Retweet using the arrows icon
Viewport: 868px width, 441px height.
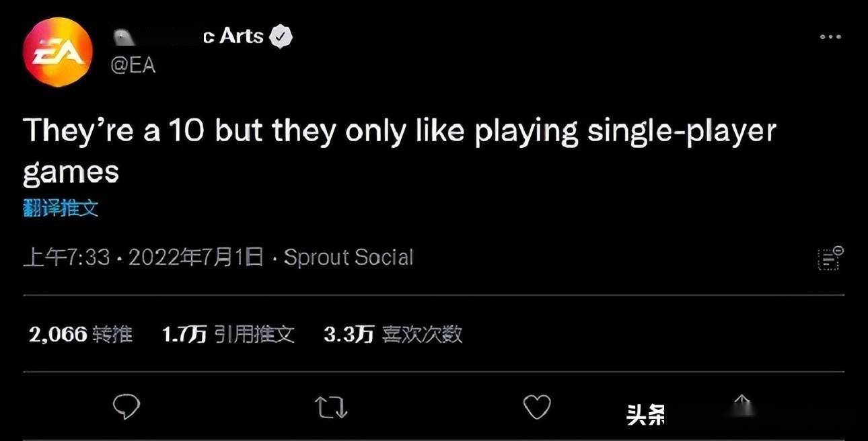pos(330,407)
